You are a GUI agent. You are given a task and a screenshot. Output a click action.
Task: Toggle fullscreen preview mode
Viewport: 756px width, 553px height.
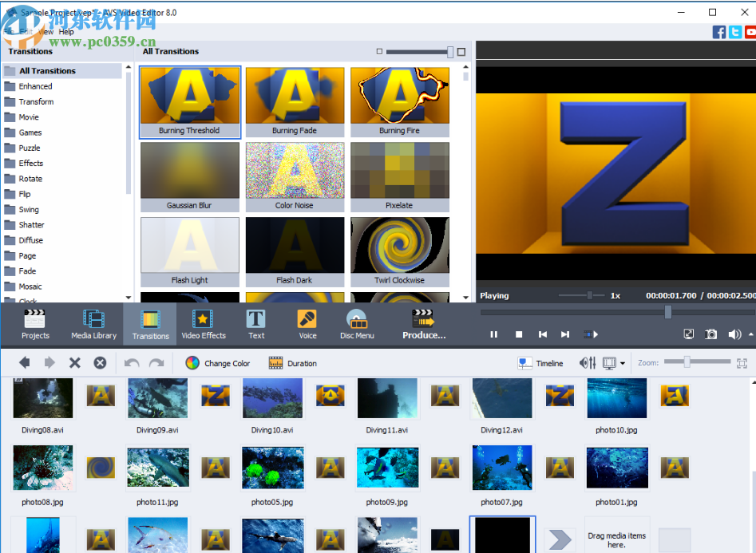(688, 334)
